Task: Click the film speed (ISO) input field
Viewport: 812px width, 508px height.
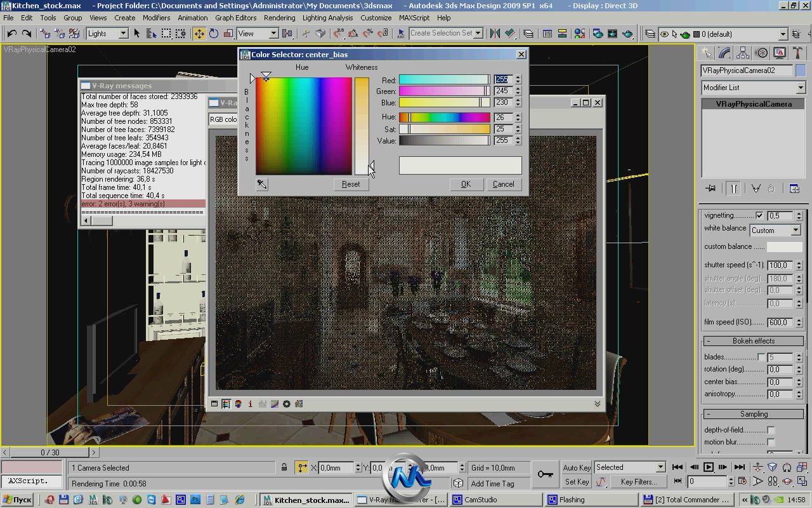Action: pyautogui.click(x=780, y=323)
